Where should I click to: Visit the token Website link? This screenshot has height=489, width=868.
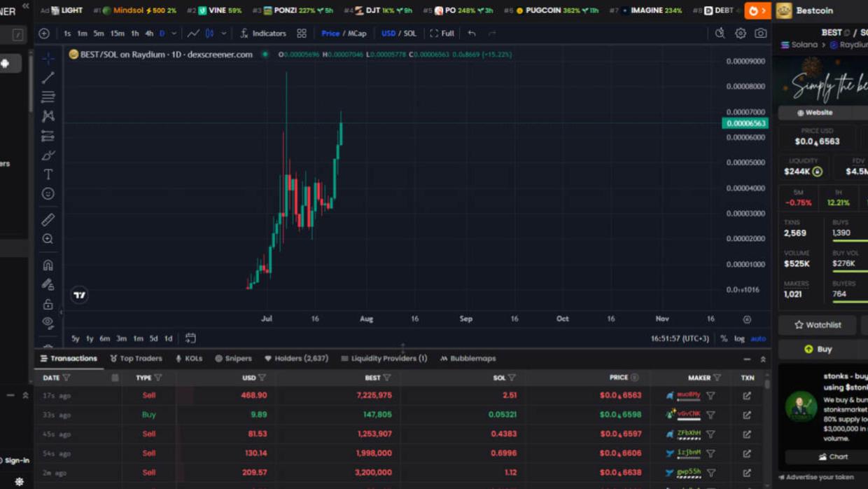[x=814, y=112]
